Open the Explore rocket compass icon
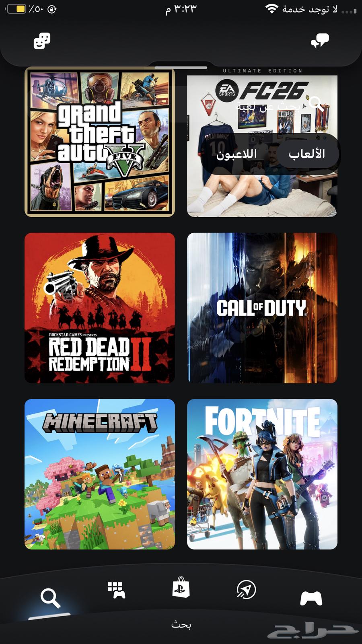The width and height of the screenshot is (362, 644). point(246,589)
